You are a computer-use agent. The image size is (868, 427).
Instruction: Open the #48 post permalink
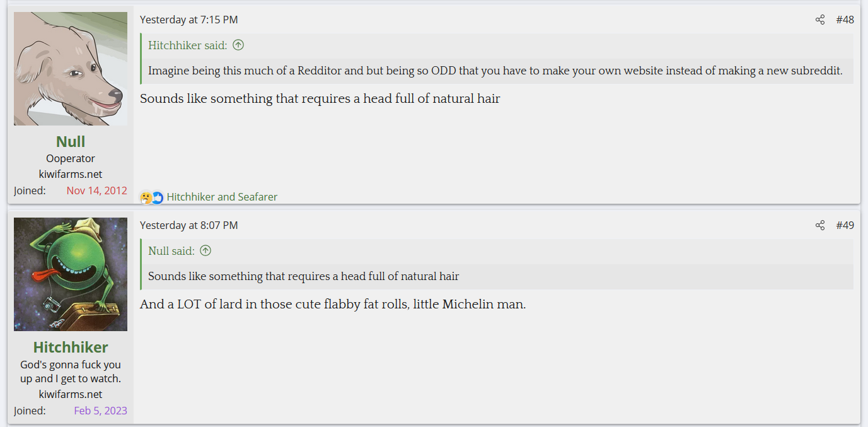(x=845, y=20)
